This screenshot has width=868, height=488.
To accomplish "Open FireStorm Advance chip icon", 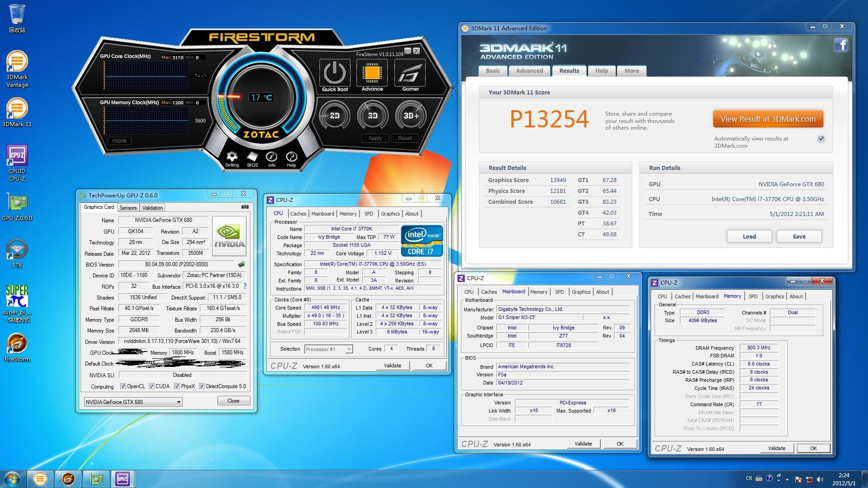I will click(x=372, y=73).
